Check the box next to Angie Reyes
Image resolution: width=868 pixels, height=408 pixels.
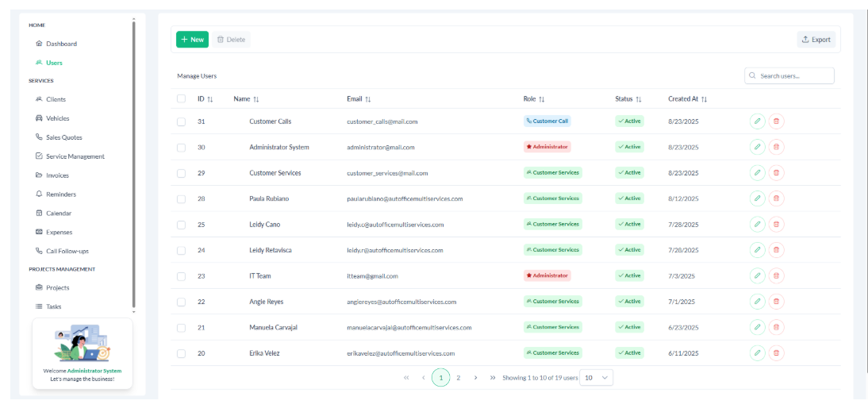(181, 302)
